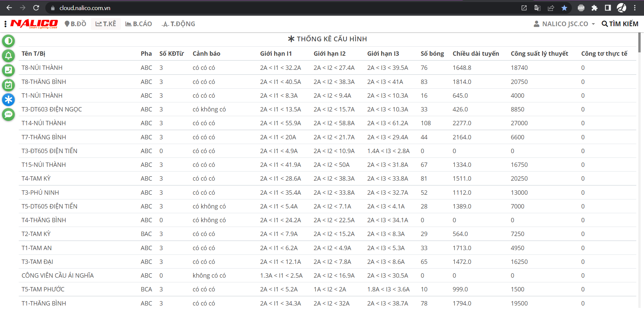Select row T3-DT603 ĐIỆN NGỌC
The height and width of the screenshot is (327, 644).
pyautogui.click(x=327, y=109)
